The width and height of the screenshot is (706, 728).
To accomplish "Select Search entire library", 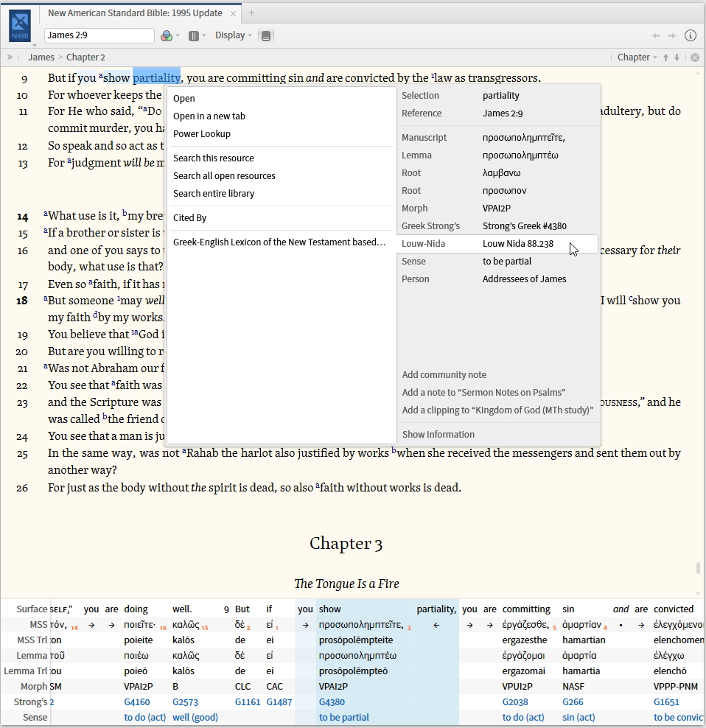I will click(x=214, y=193).
